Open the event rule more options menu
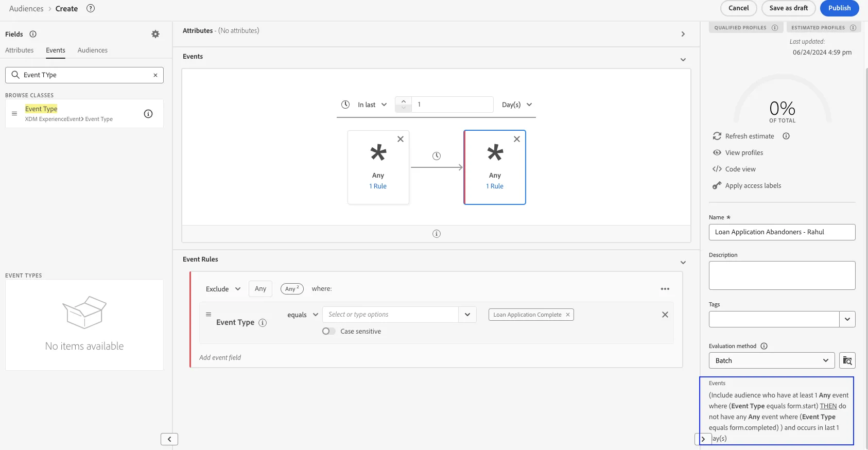This screenshot has height=450, width=868. coord(665,289)
